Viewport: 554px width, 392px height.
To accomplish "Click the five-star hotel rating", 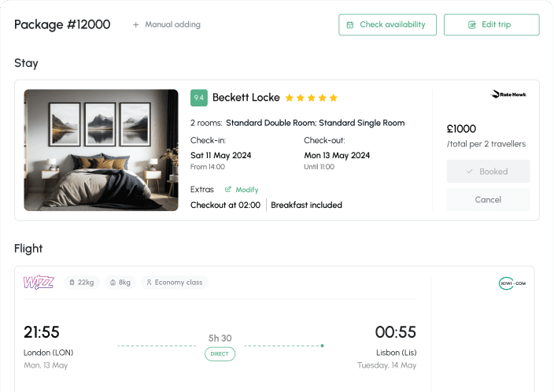I will (312, 98).
